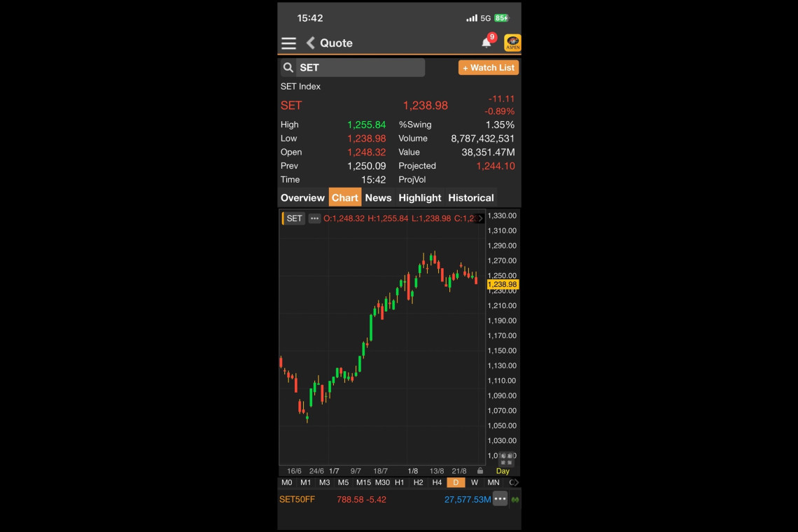Tap the Quote page title

click(x=337, y=43)
